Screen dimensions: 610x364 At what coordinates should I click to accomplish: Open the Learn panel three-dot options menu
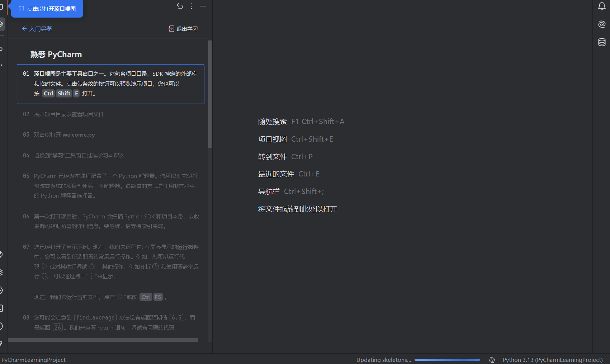click(x=191, y=6)
